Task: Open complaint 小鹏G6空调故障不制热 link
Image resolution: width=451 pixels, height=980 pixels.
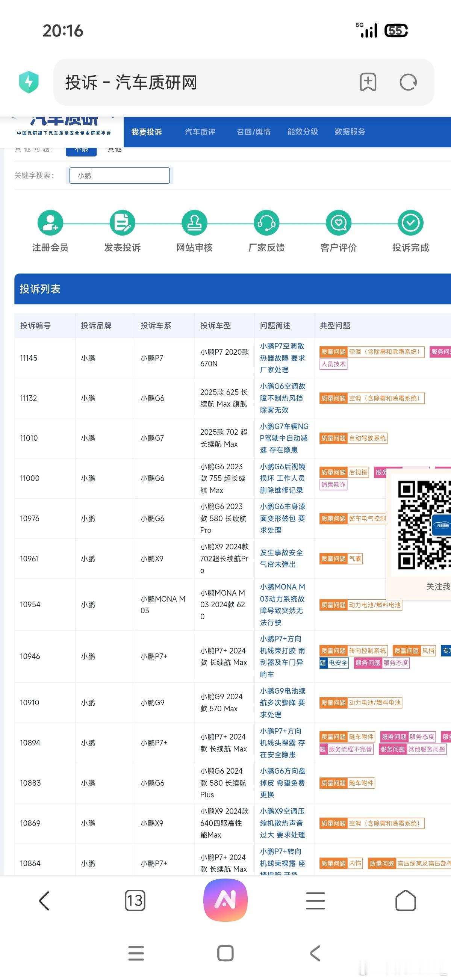Action: point(282,398)
